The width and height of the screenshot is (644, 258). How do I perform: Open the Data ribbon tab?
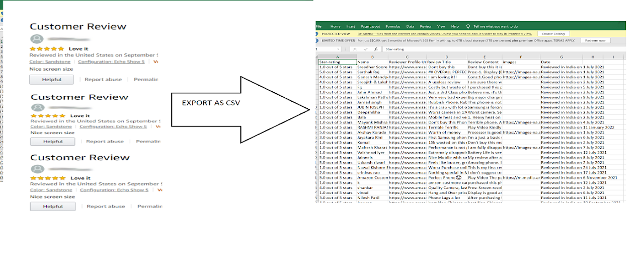tap(410, 26)
